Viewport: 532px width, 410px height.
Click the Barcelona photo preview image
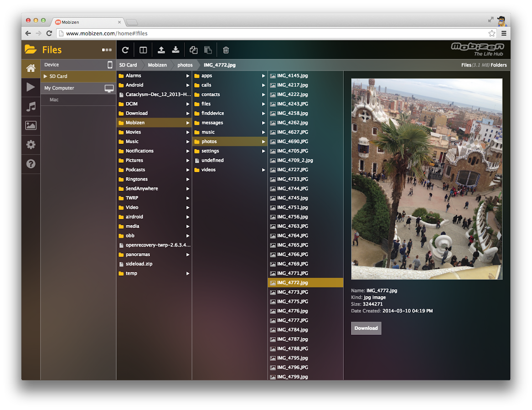tap(426, 179)
